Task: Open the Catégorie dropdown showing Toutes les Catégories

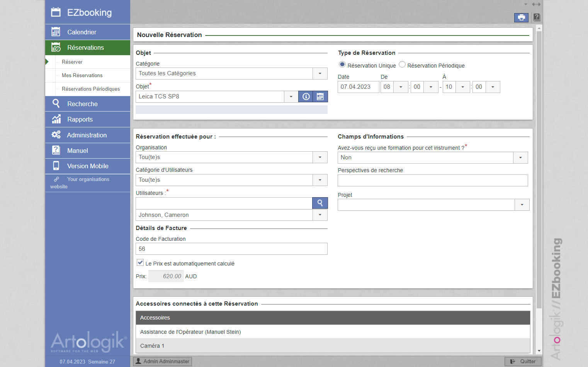Action: click(320, 73)
